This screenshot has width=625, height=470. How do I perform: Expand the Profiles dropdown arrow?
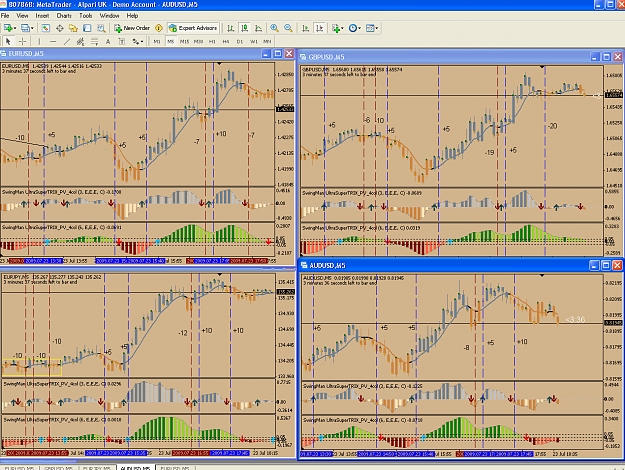(32, 28)
